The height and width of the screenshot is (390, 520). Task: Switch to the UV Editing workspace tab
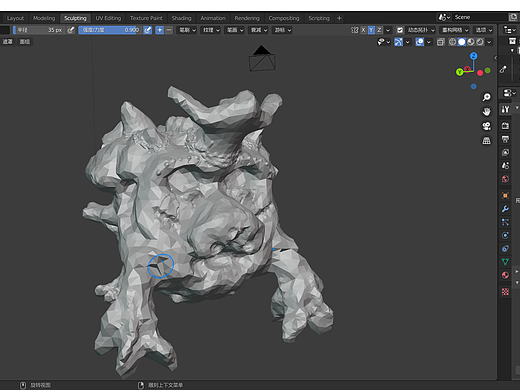[108, 18]
